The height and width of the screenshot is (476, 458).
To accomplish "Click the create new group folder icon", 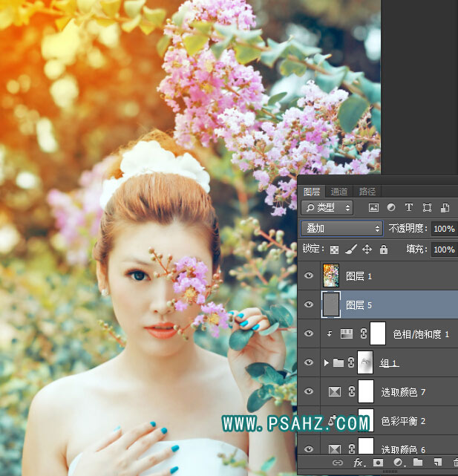I will pyautogui.click(x=418, y=463).
